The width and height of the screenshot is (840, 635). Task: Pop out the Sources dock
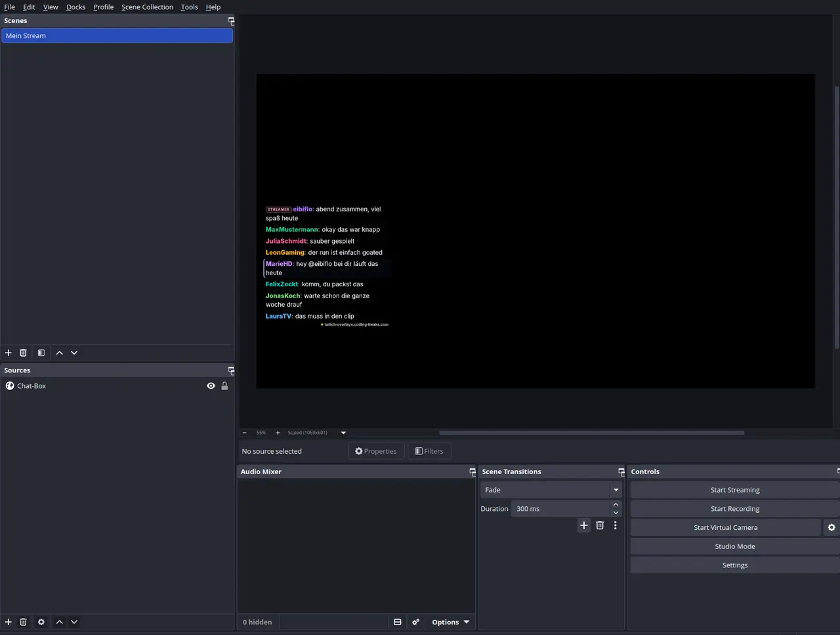[x=231, y=370]
